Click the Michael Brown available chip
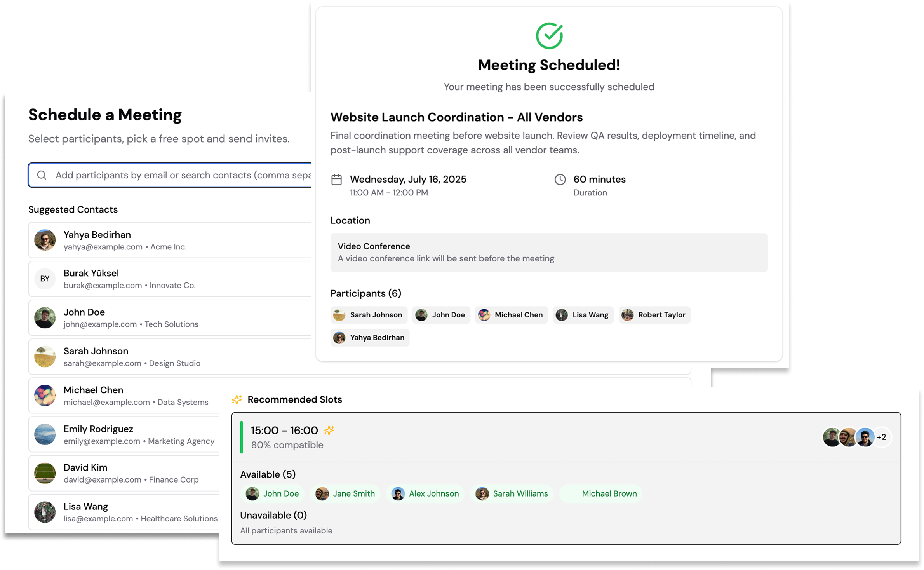 point(600,493)
